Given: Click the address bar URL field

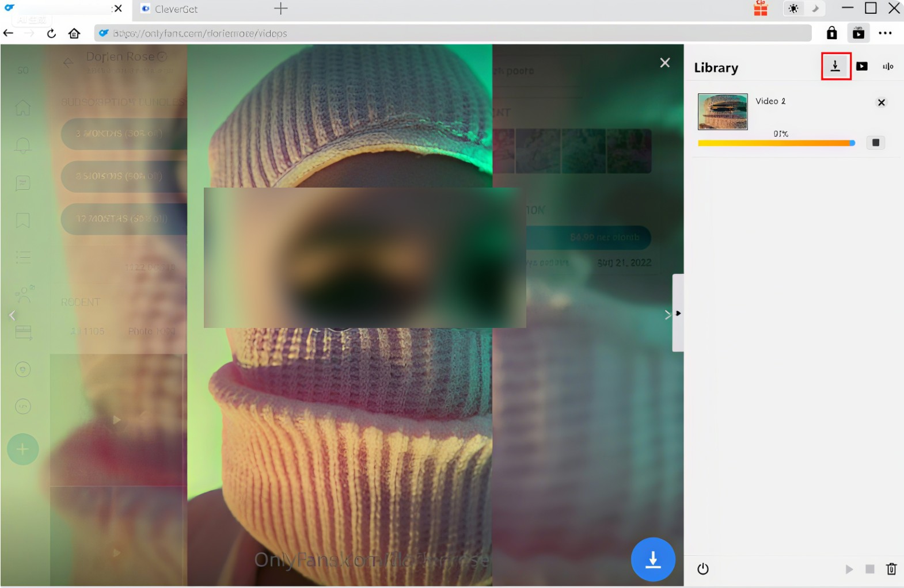Looking at the screenshot, I should click(453, 33).
